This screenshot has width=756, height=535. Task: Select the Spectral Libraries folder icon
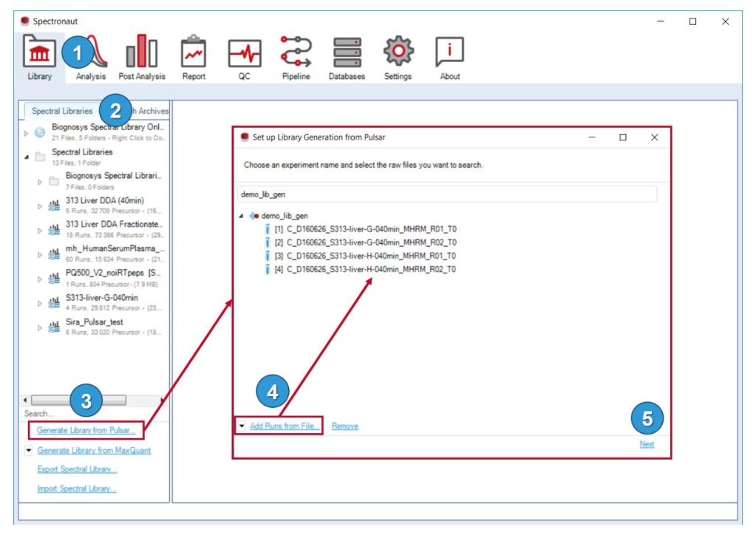(41, 157)
